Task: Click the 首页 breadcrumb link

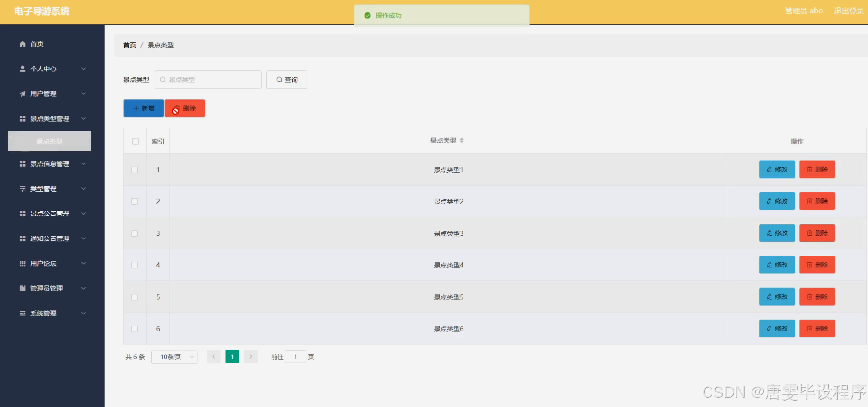Action: (130, 45)
